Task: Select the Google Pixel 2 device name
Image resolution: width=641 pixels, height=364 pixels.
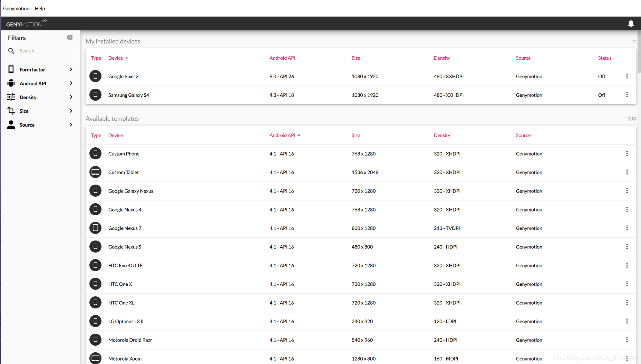Action: (x=123, y=76)
